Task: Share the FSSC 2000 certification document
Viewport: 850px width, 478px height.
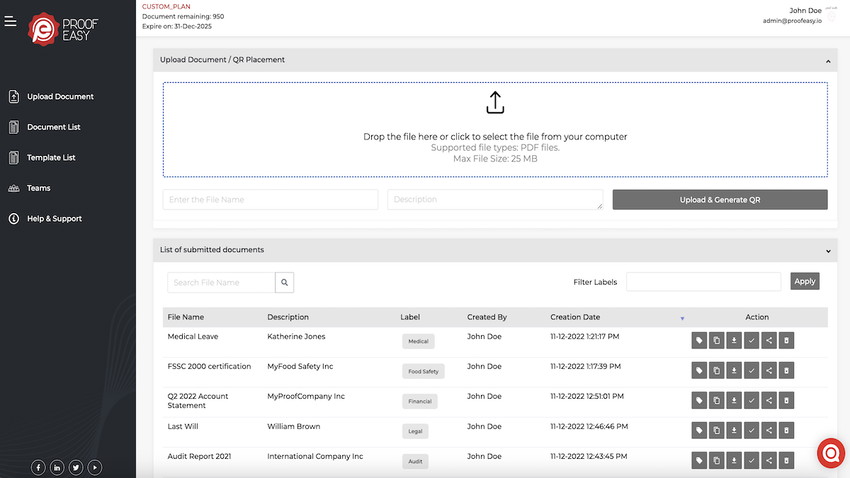Action: point(769,370)
